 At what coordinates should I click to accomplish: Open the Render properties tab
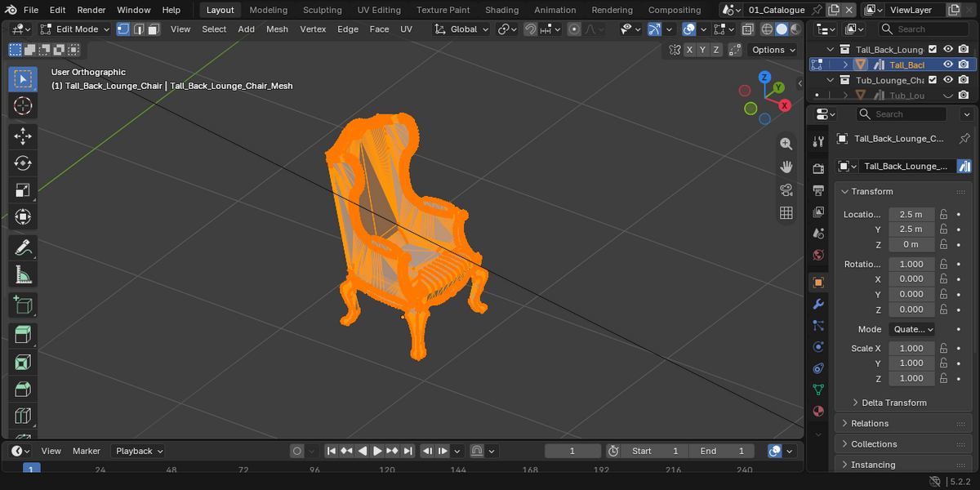[x=818, y=168]
